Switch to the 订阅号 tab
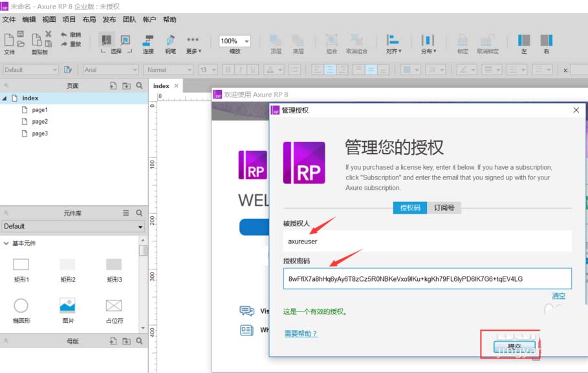 (x=444, y=208)
